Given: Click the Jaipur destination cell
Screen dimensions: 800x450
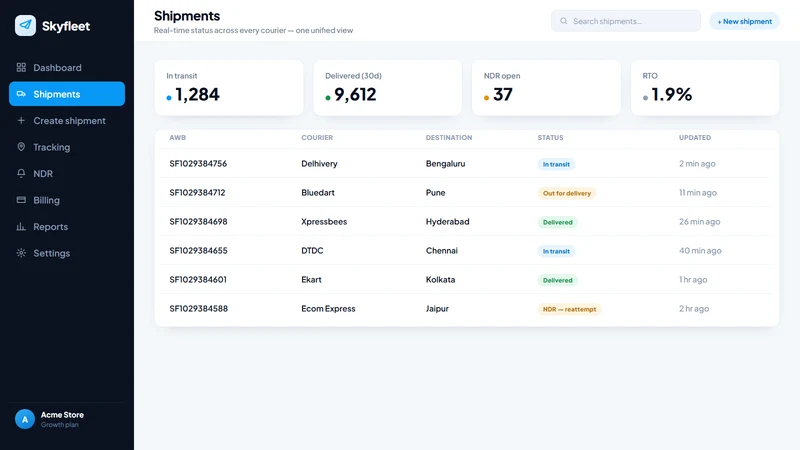Looking at the screenshot, I should click(437, 309).
